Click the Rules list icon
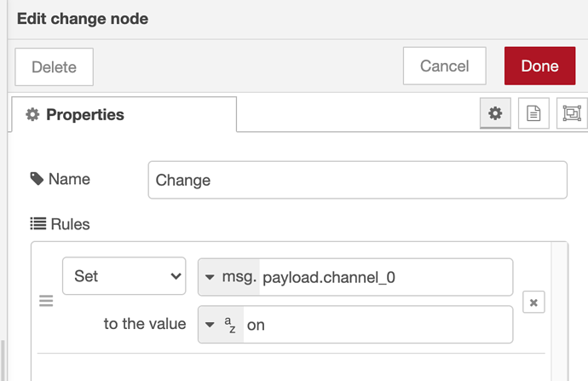 (38, 224)
